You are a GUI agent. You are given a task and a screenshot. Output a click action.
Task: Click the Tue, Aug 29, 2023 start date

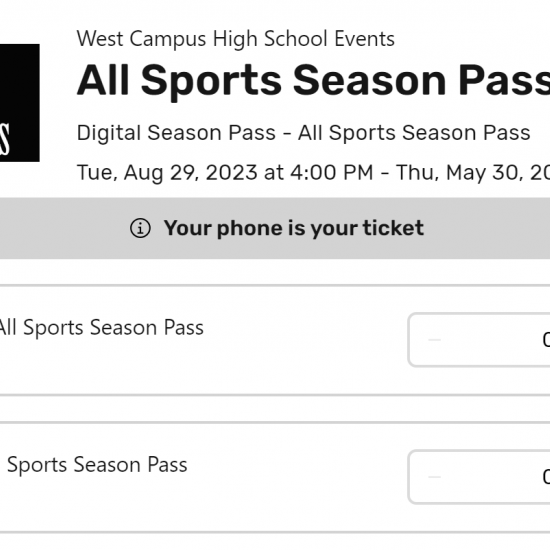coord(167,173)
